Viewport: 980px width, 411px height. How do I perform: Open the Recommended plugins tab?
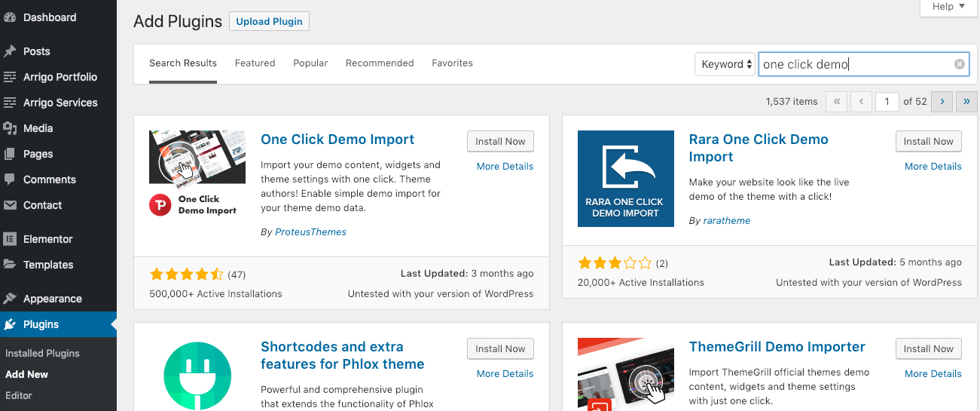coord(380,63)
